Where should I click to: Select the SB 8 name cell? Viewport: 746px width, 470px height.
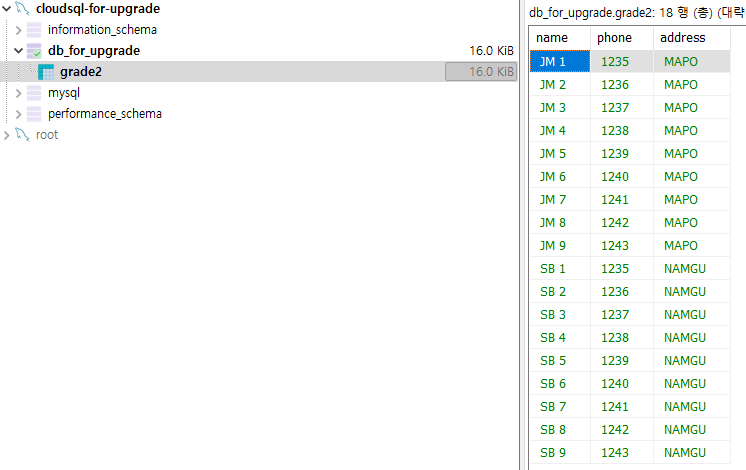tap(560, 430)
